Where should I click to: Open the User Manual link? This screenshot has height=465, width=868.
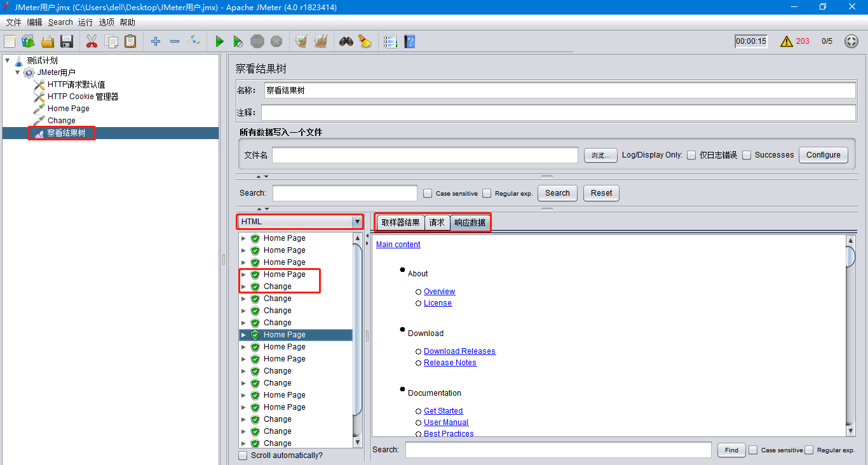coord(446,422)
